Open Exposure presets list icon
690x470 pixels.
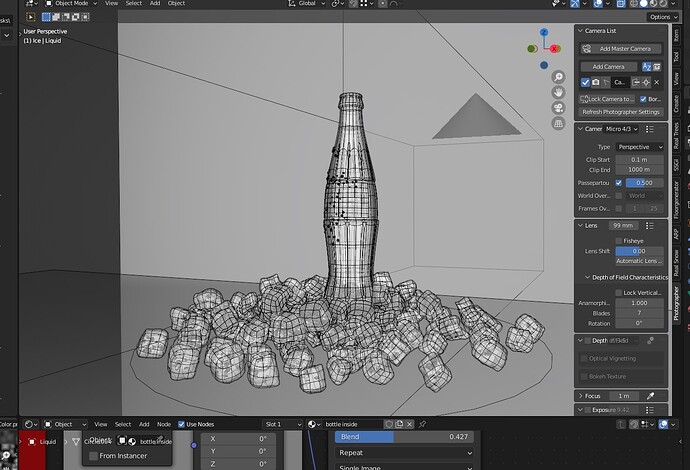click(x=649, y=410)
